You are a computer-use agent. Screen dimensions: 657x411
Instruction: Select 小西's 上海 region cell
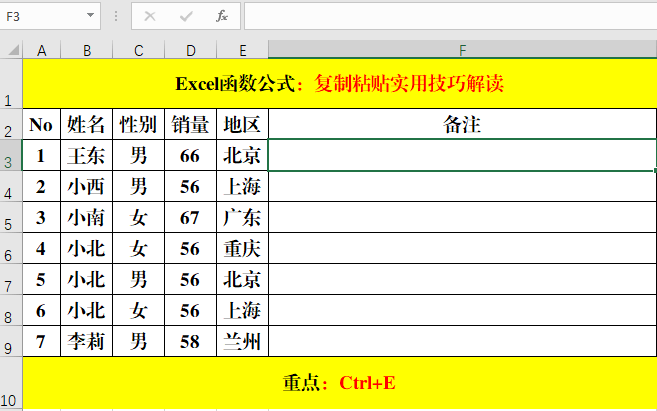tap(243, 186)
